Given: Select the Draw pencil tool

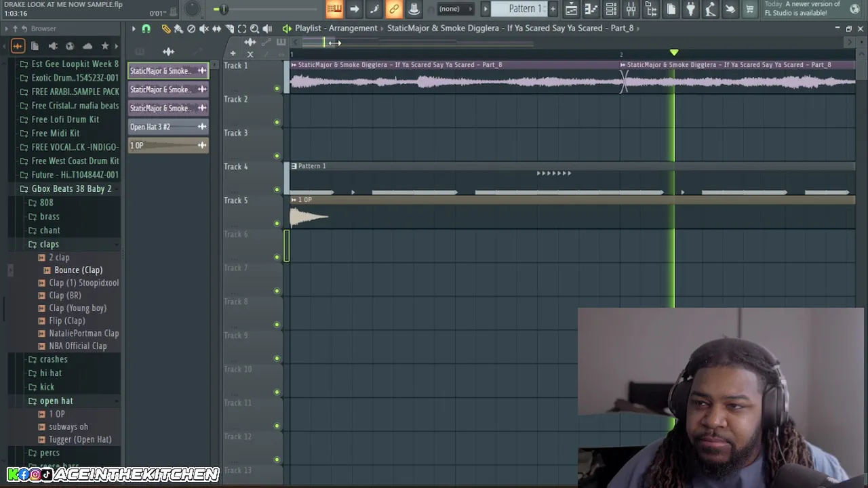Looking at the screenshot, I should [165, 28].
